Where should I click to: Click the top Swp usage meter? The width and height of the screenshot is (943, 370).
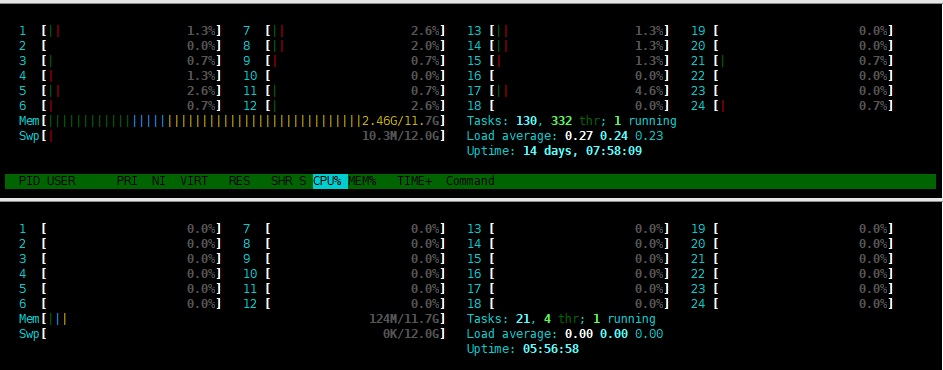pyautogui.click(x=232, y=136)
